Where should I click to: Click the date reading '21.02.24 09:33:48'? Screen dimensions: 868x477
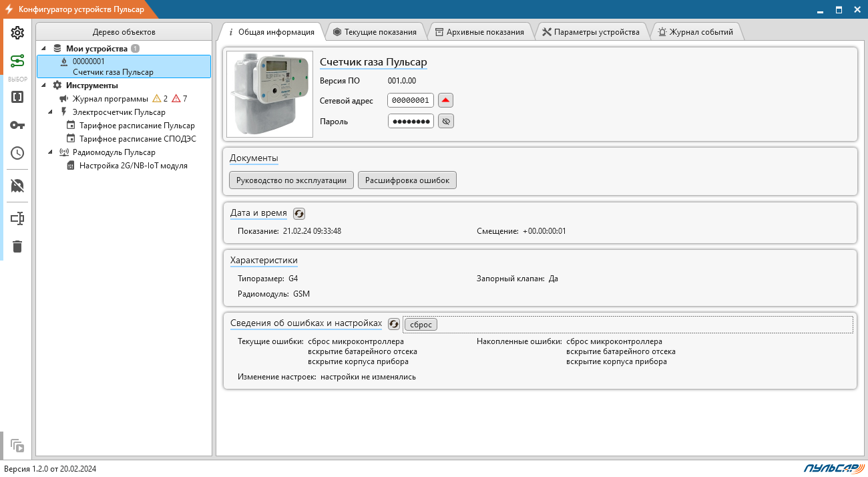[x=312, y=231]
